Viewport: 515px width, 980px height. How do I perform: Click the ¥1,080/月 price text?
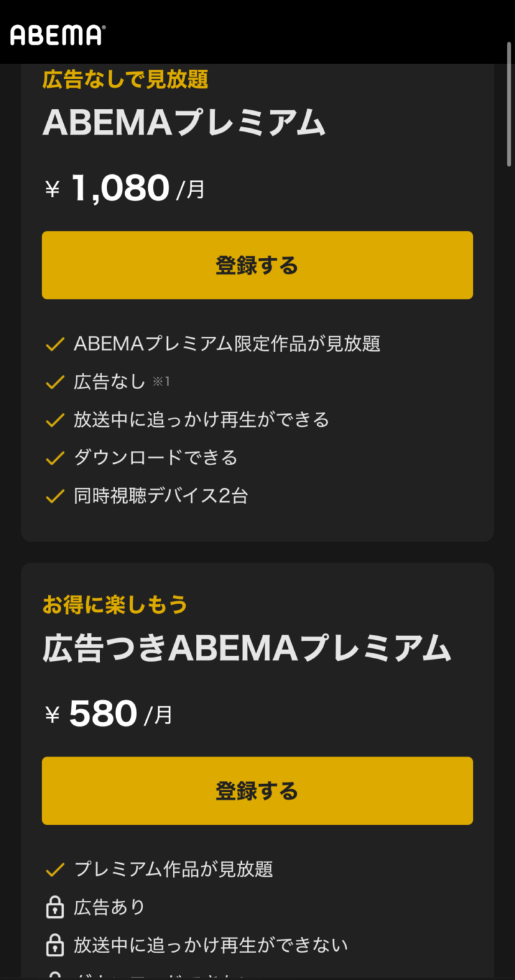[125, 188]
